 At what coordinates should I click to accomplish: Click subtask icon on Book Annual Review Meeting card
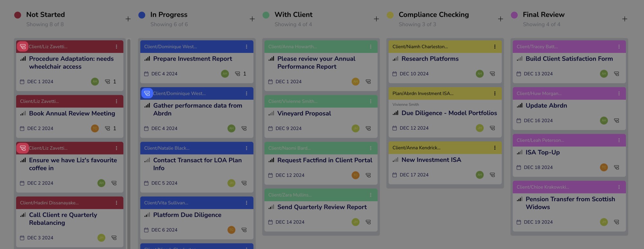[108, 128]
